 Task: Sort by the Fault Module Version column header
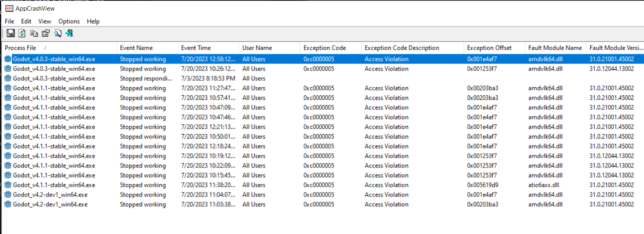point(615,48)
